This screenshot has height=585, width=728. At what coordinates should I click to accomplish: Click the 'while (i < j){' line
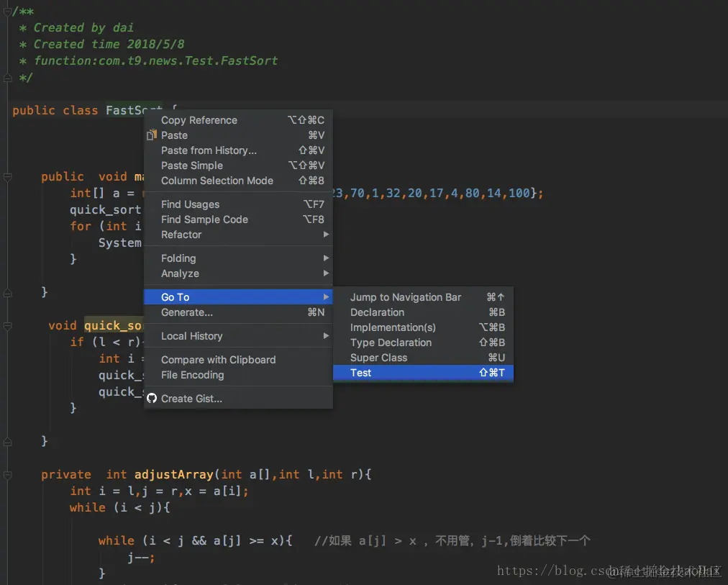coord(120,507)
